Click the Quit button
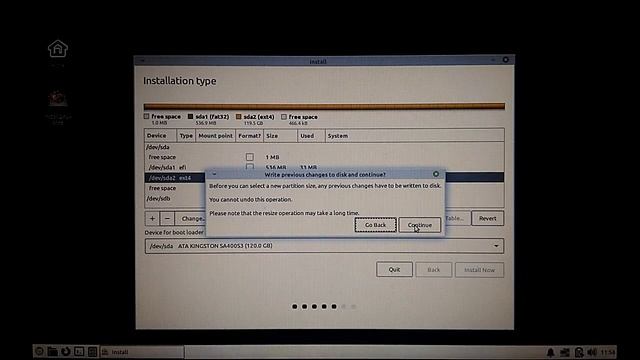Viewport: 640px width, 360px height. (x=394, y=269)
